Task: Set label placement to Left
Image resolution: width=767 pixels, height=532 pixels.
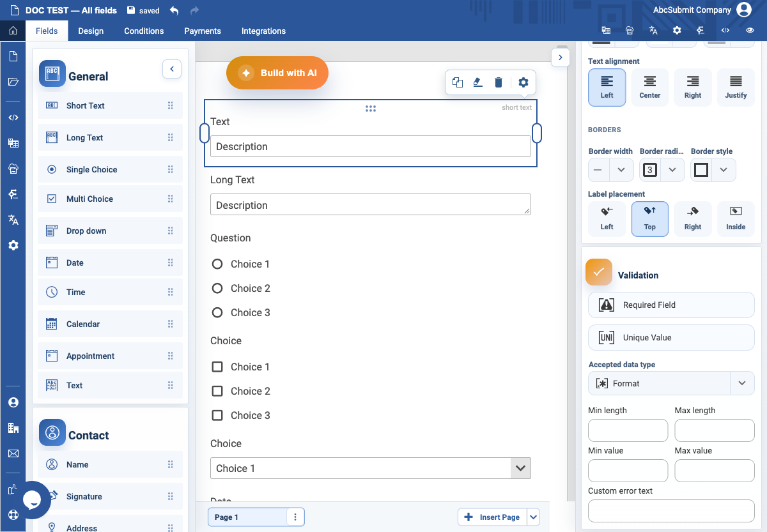Action: (x=607, y=219)
